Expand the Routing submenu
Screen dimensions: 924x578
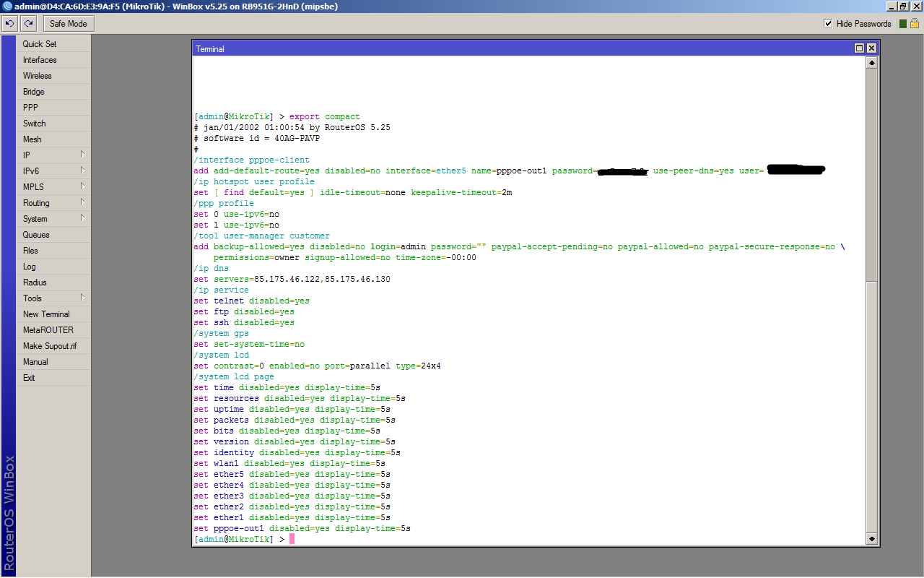click(x=53, y=203)
